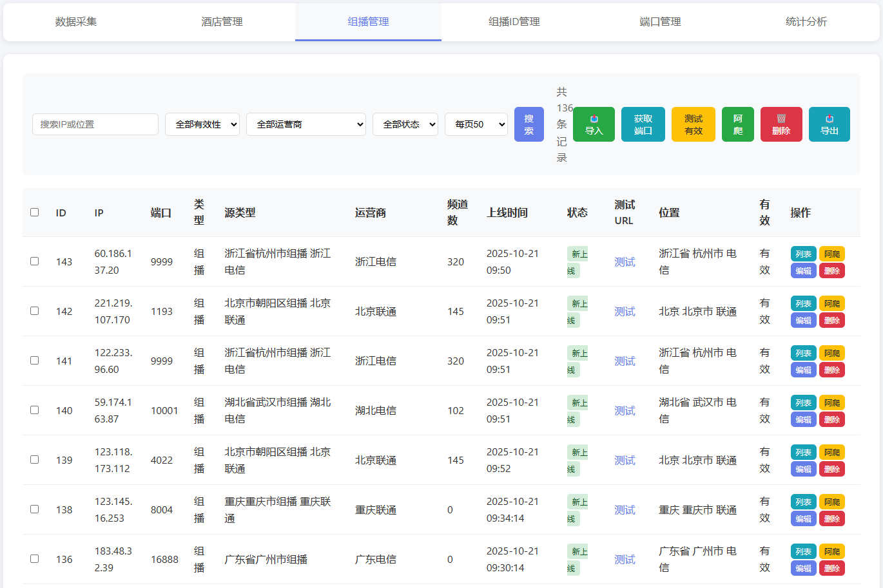Switch to the 酒店管理 tab
Image resolution: width=883 pixels, height=588 pixels.
click(x=222, y=22)
